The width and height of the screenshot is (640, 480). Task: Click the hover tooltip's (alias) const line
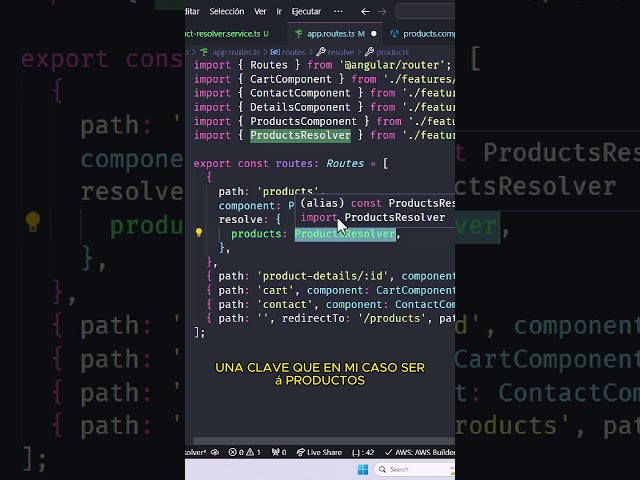377,203
